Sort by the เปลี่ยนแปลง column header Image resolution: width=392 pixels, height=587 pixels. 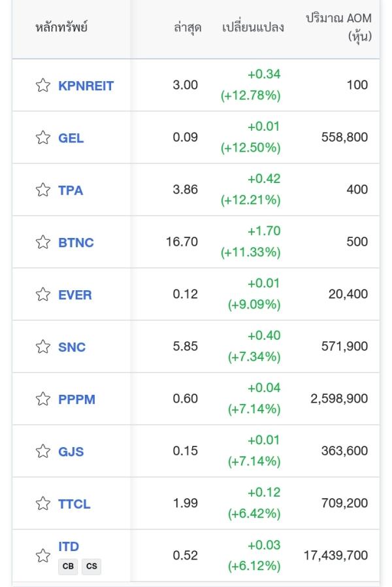(253, 27)
